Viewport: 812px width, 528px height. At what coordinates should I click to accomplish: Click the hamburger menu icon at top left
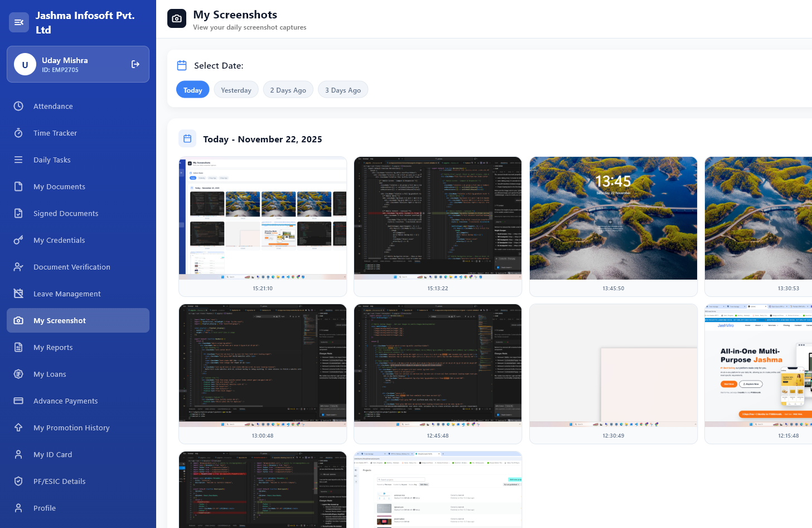pos(18,22)
